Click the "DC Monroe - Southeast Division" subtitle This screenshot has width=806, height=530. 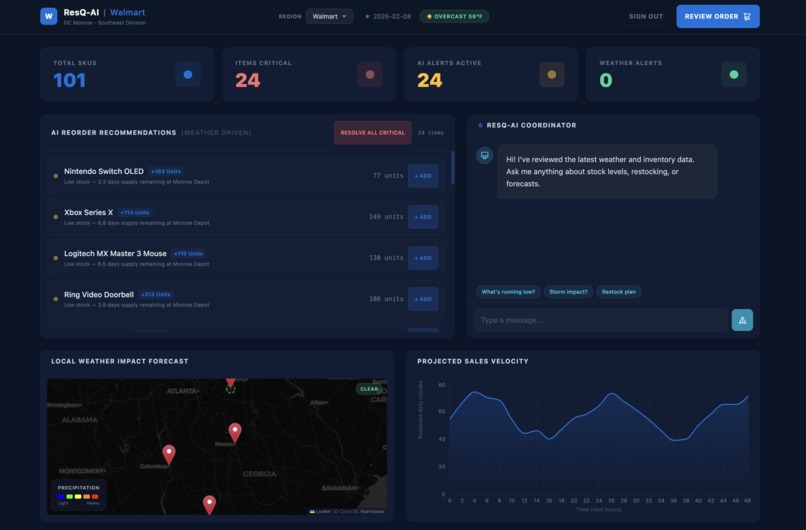[104, 23]
